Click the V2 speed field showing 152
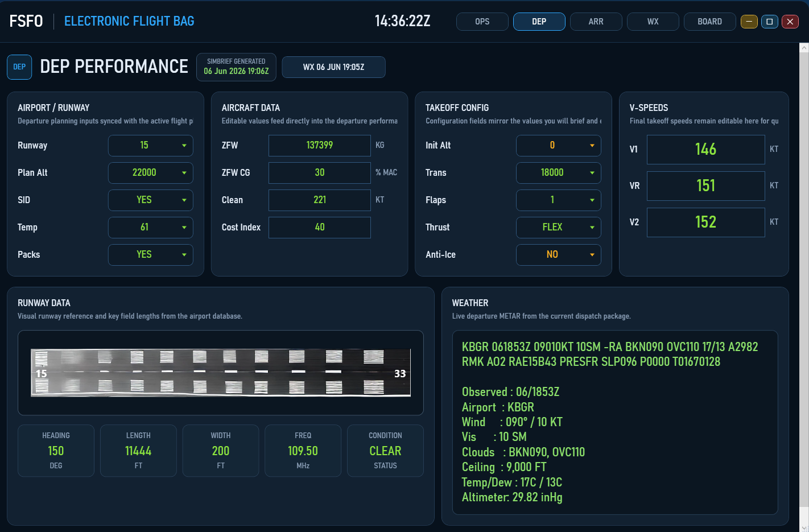Image resolution: width=809 pixels, height=532 pixels. pos(706,222)
